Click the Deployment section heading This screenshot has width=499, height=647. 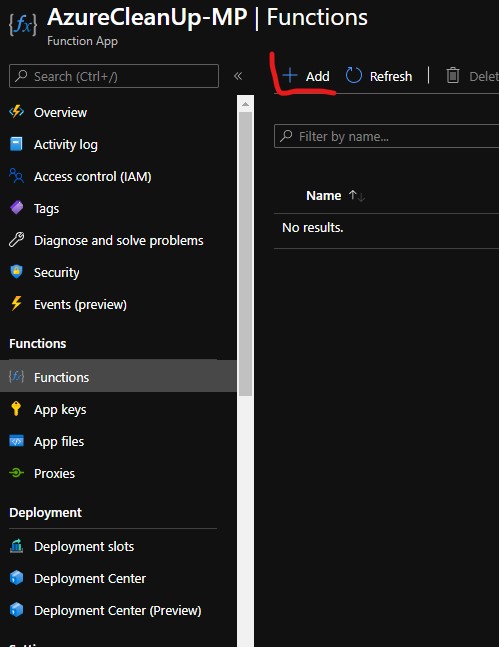[45, 512]
